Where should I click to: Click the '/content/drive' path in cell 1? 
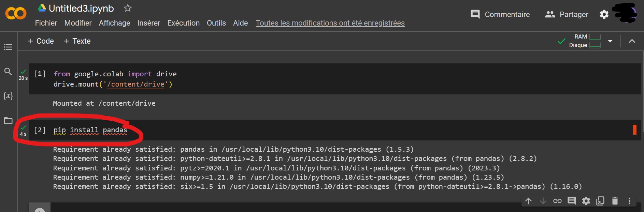(x=136, y=84)
